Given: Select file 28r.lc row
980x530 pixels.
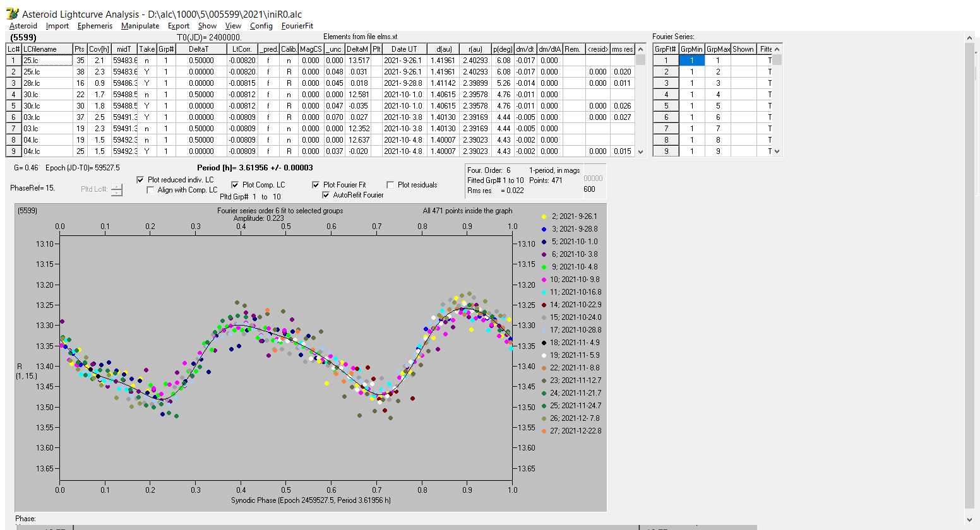Looking at the screenshot, I should pyautogui.click(x=47, y=83).
